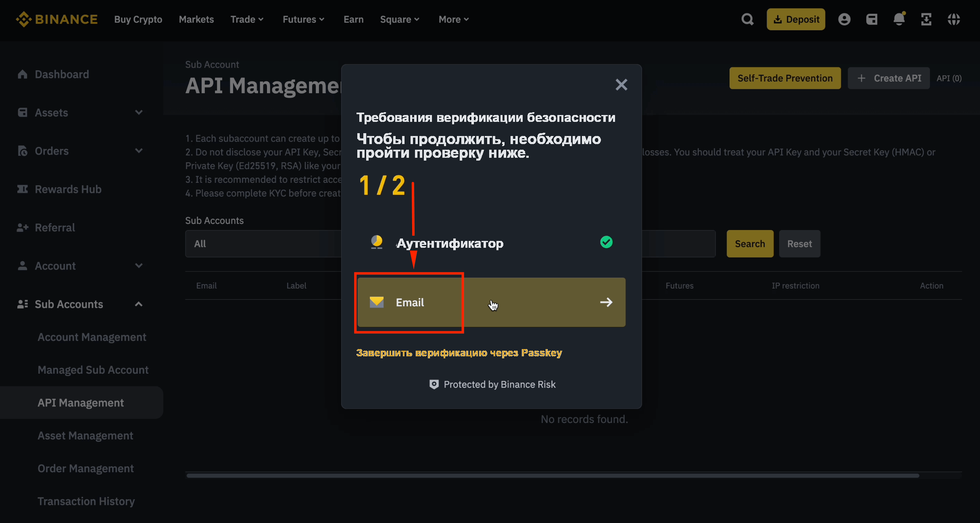The image size is (980, 523).
Task: Open the Futures dropdown menu
Action: tap(303, 19)
